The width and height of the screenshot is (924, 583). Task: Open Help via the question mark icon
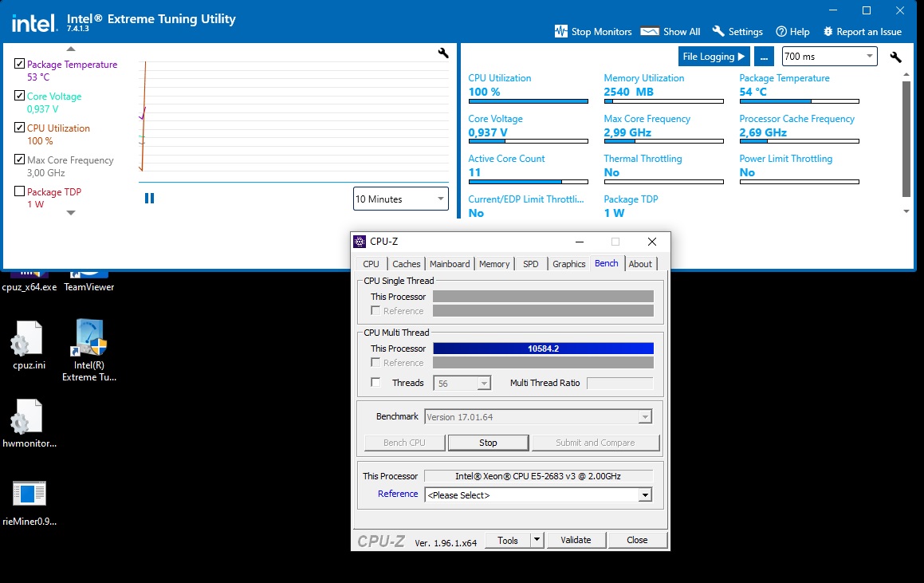[781, 31]
